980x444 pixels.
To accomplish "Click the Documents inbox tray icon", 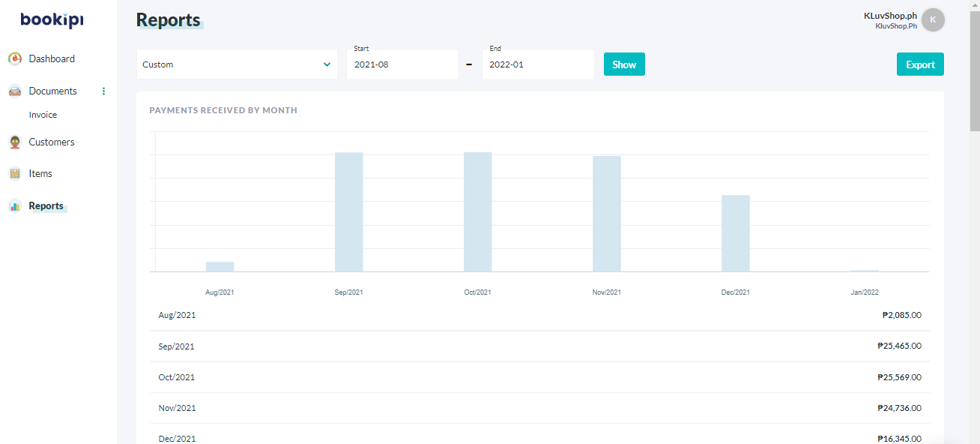I will click(x=15, y=91).
